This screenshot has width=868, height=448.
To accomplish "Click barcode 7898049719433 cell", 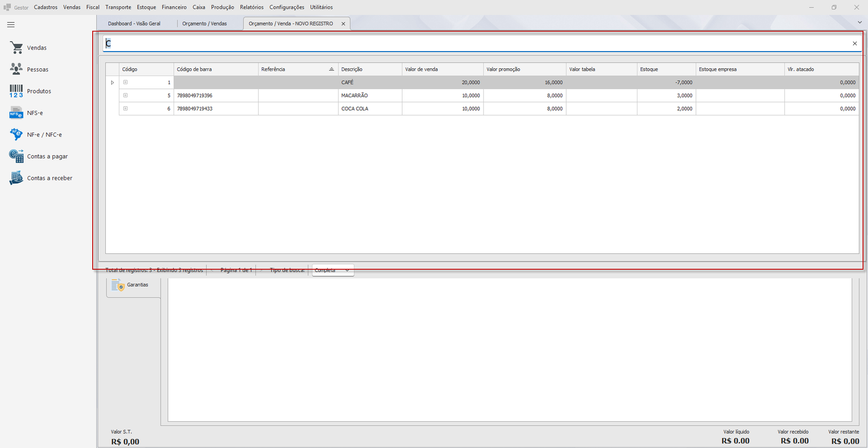I will click(216, 109).
